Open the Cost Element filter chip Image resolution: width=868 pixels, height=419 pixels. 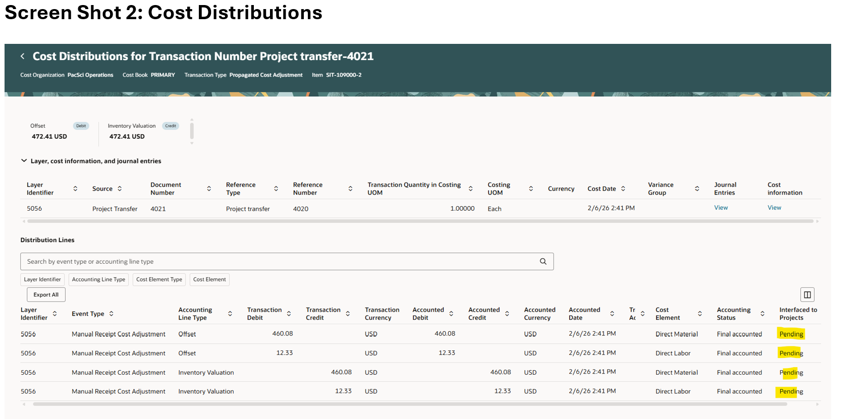(209, 279)
